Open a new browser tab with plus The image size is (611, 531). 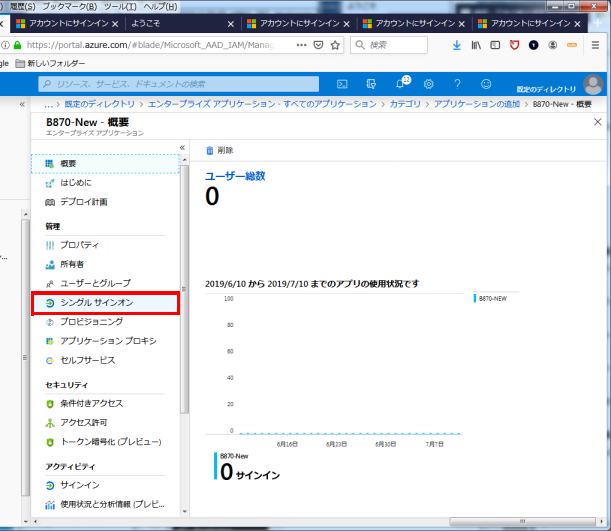[597, 23]
